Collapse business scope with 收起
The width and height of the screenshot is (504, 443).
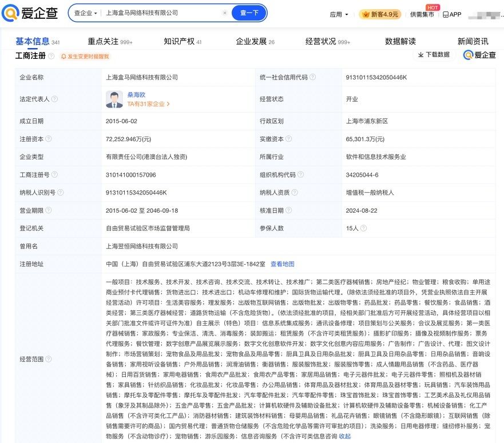345,436
